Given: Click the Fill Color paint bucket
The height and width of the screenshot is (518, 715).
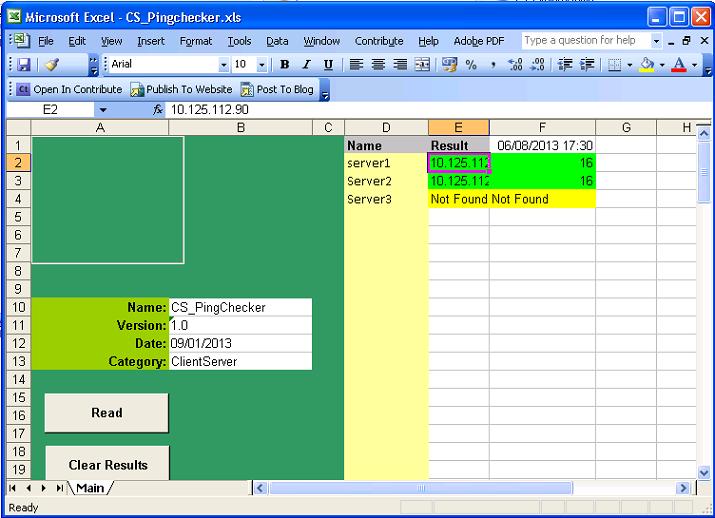Looking at the screenshot, I should coord(646,64).
